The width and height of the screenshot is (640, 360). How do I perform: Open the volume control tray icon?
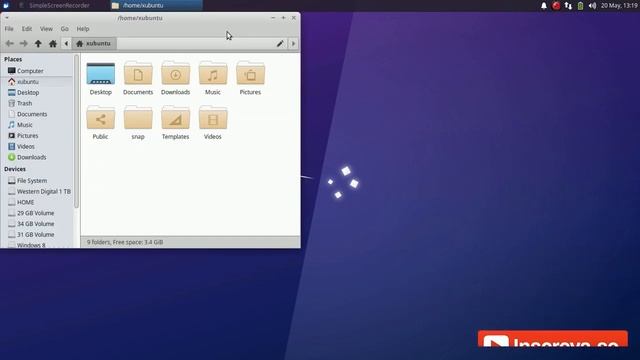pos(592,6)
